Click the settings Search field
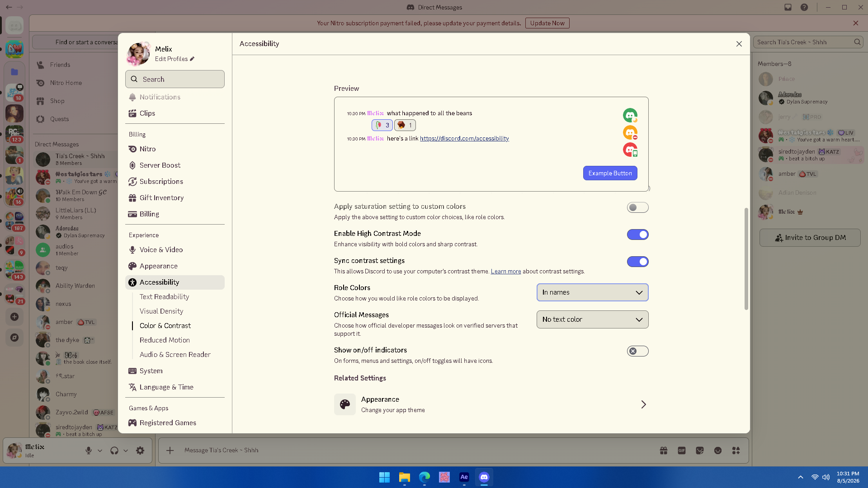The height and width of the screenshot is (488, 868). (175, 79)
